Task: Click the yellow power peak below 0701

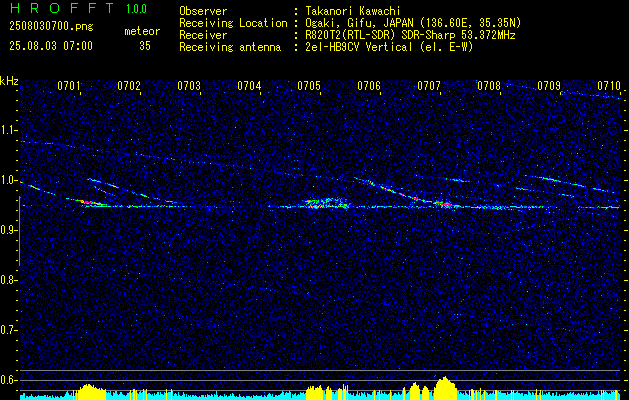Action: [91, 392]
